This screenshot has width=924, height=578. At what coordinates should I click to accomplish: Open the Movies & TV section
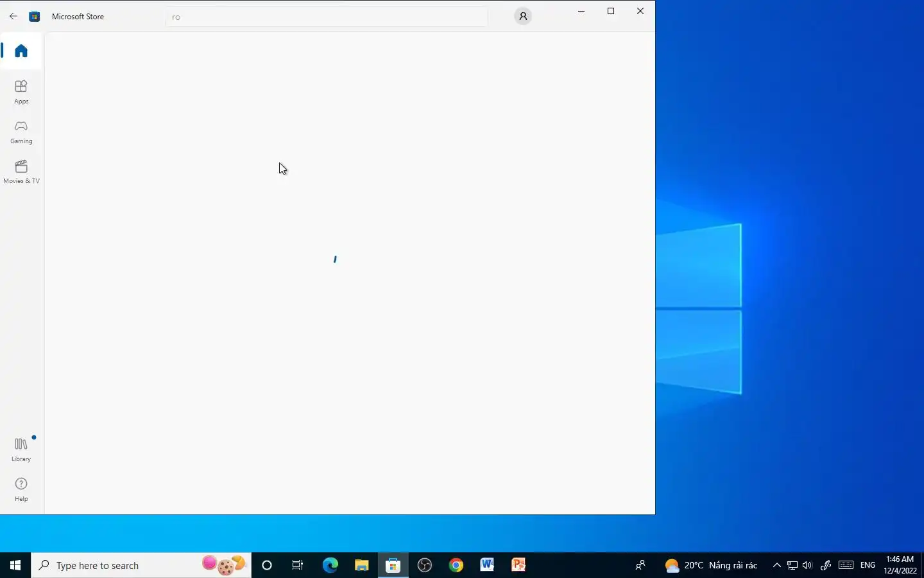pyautogui.click(x=21, y=171)
